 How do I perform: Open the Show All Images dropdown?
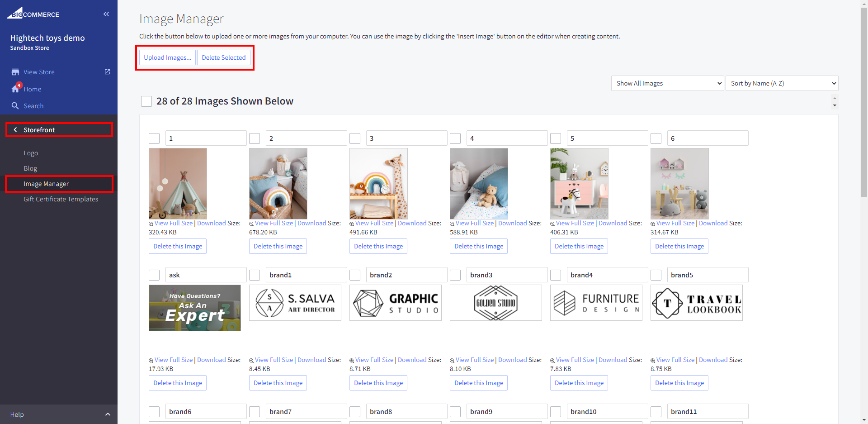coord(667,83)
